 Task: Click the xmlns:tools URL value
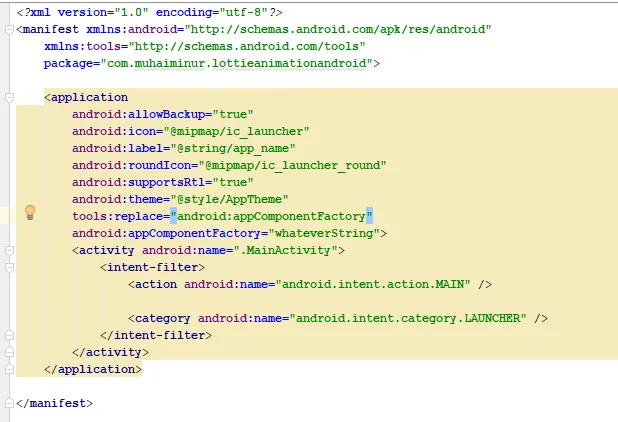point(247,46)
